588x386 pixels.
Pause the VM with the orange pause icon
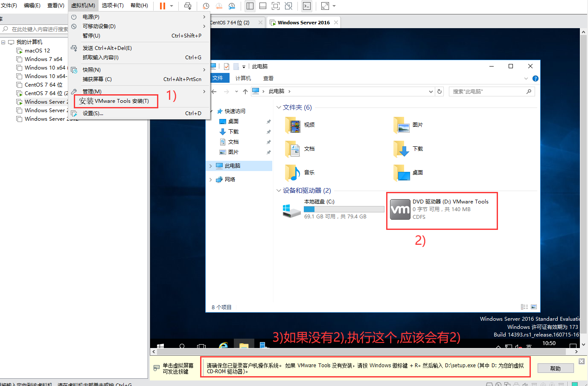(x=163, y=6)
